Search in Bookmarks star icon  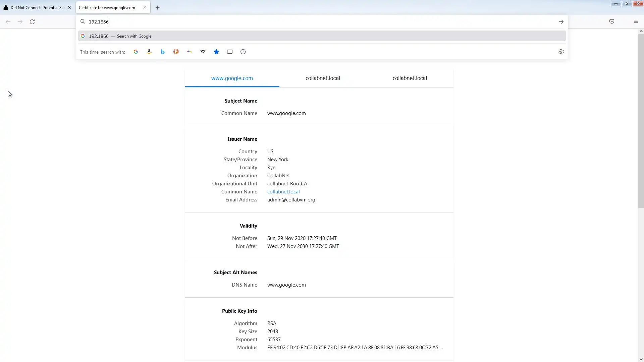[x=216, y=52]
